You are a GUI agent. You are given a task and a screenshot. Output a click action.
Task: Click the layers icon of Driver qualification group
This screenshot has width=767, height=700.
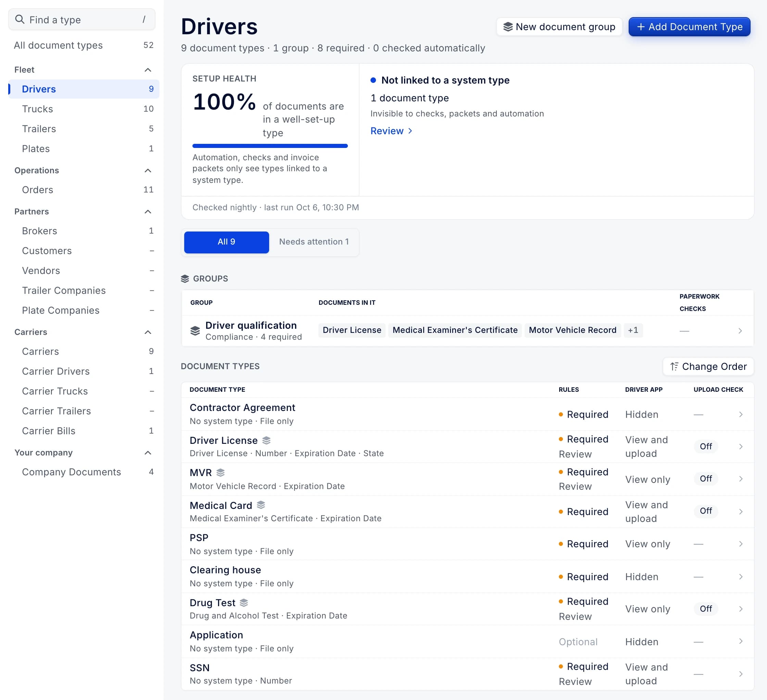[195, 330]
